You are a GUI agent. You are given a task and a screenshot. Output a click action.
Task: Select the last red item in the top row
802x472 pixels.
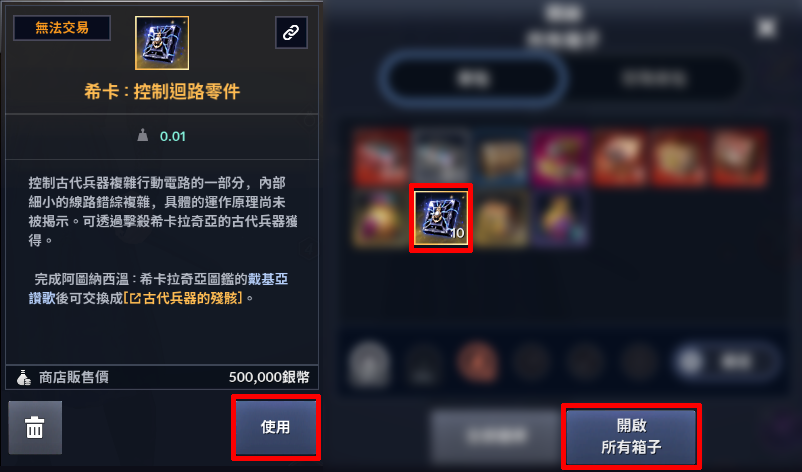coord(740,158)
